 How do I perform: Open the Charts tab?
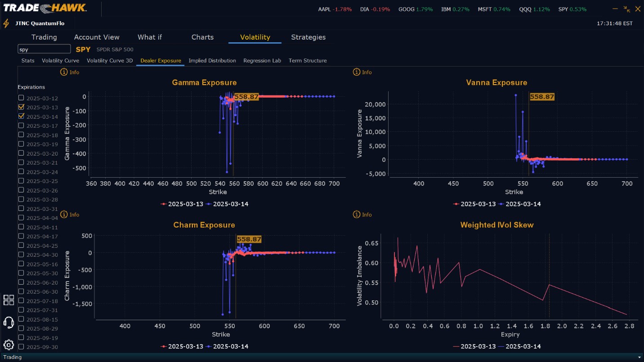pos(202,37)
